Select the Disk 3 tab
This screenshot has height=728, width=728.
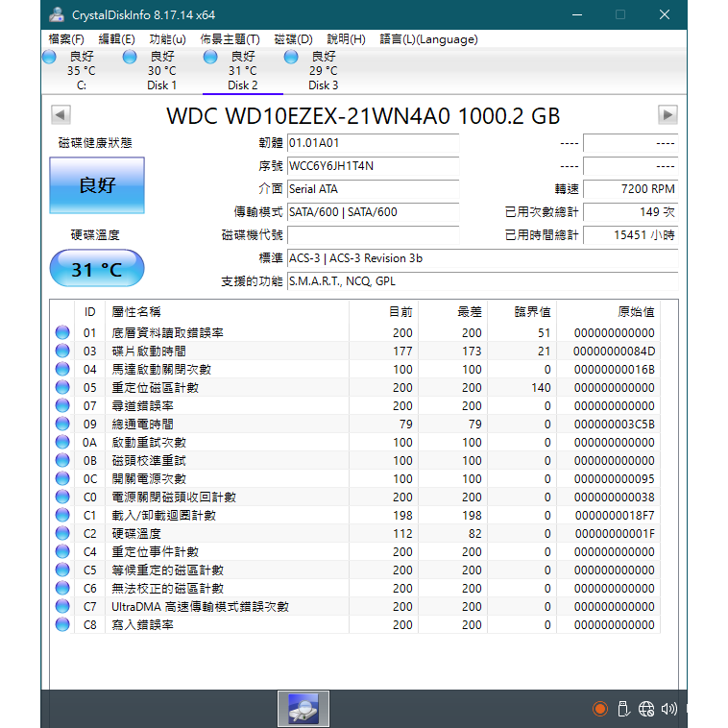pos(324,71)
